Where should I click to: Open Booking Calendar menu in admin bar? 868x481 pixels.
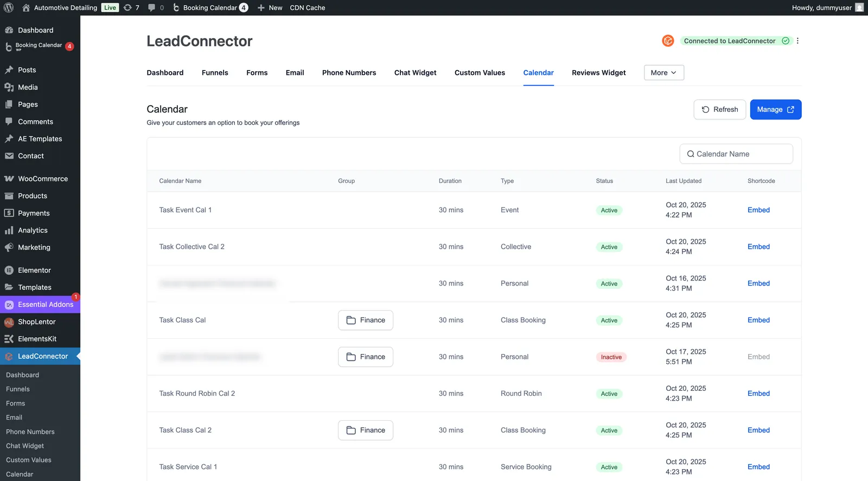(210, 8)
